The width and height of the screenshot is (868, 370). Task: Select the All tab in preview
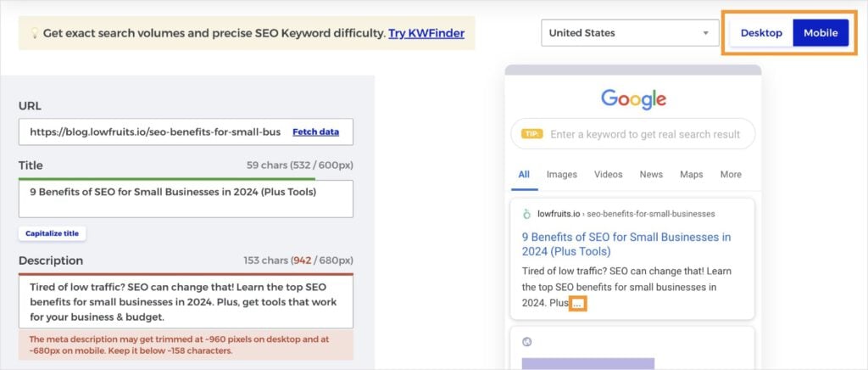pyautogui.click(x=524, y=175)
